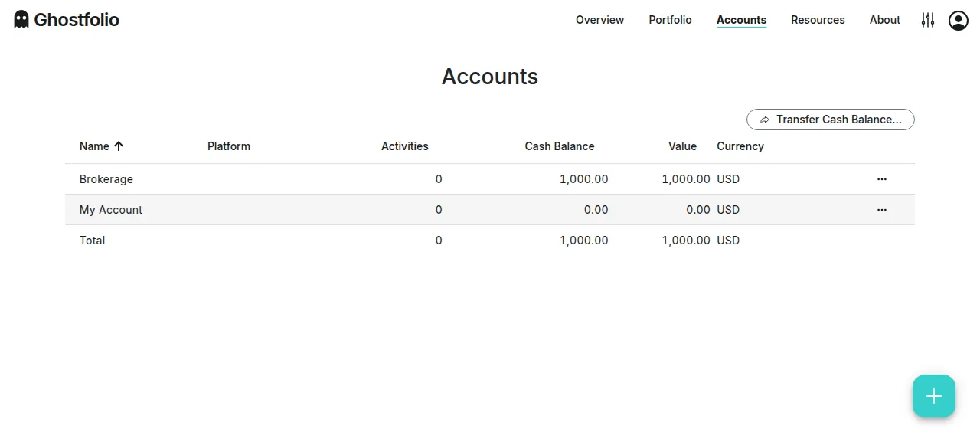Click the Activities column header

(405, 146)
